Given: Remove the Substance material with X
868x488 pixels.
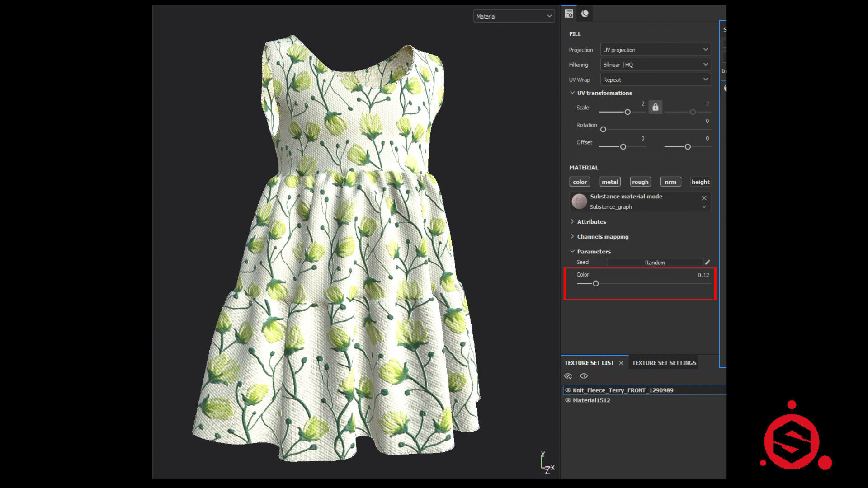Looking at the screenshot, I should [x=704, y=198].
